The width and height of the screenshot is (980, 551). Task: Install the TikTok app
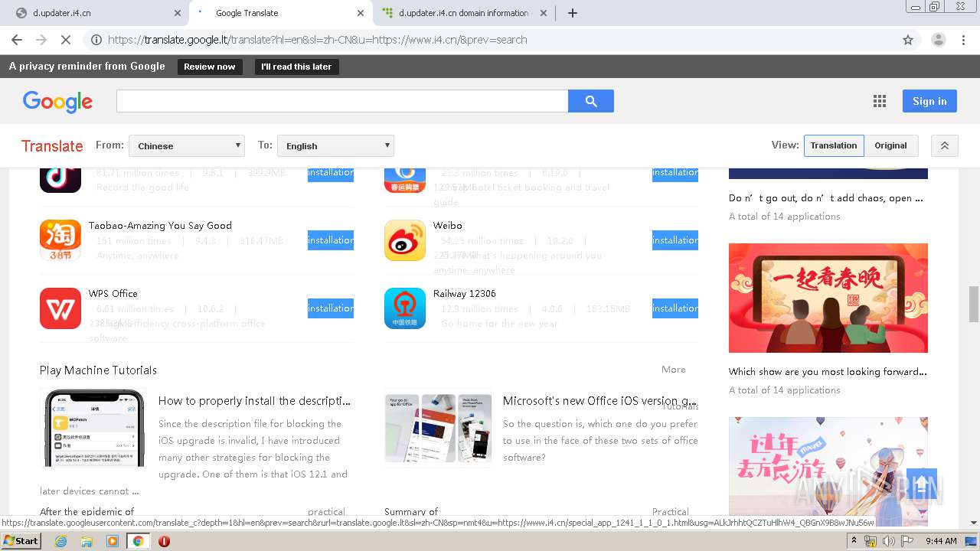click(x=331, y=174)
